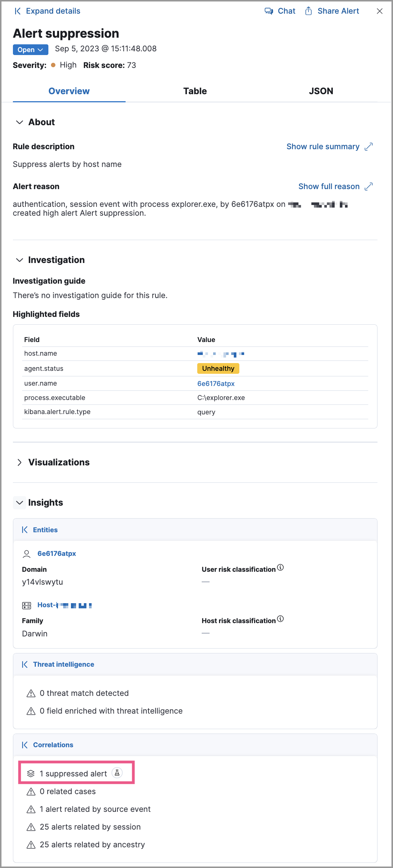This screenshot has height=868, width=393.
Task: Close the alert details flyout
Action: pyautogui.click(x=379, y=11)
